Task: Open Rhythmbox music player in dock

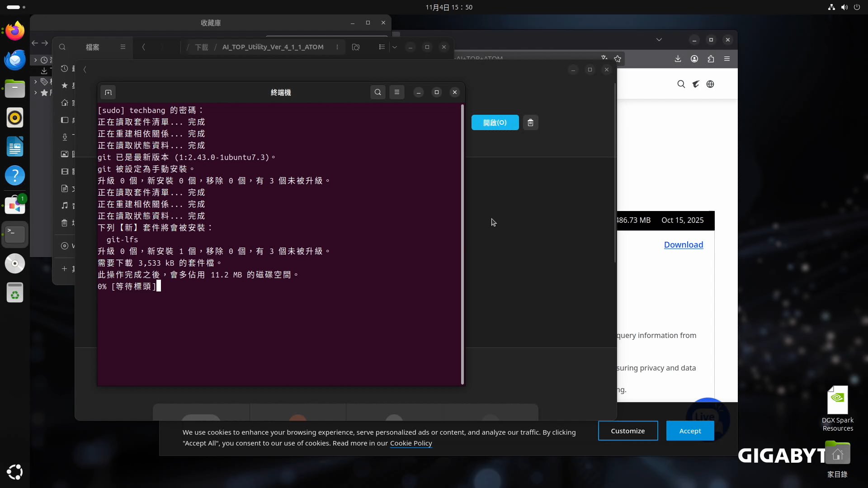Action: pyautogui.click(x=15, y=117)
